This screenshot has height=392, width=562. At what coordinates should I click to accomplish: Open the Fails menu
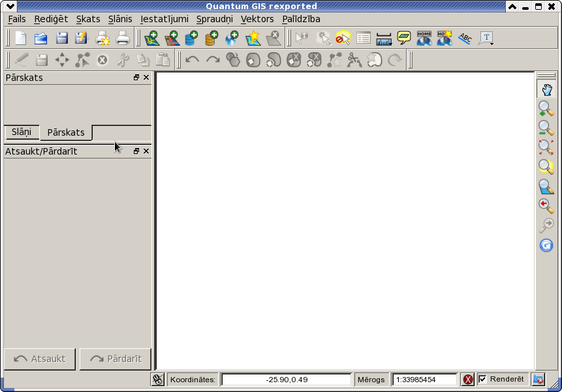[17, 19]
